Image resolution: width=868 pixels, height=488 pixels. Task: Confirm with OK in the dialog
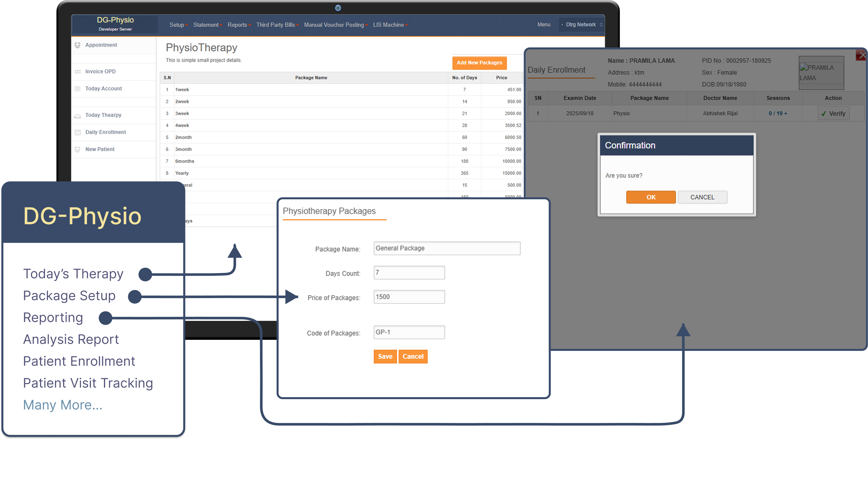(x=650, y=197)
